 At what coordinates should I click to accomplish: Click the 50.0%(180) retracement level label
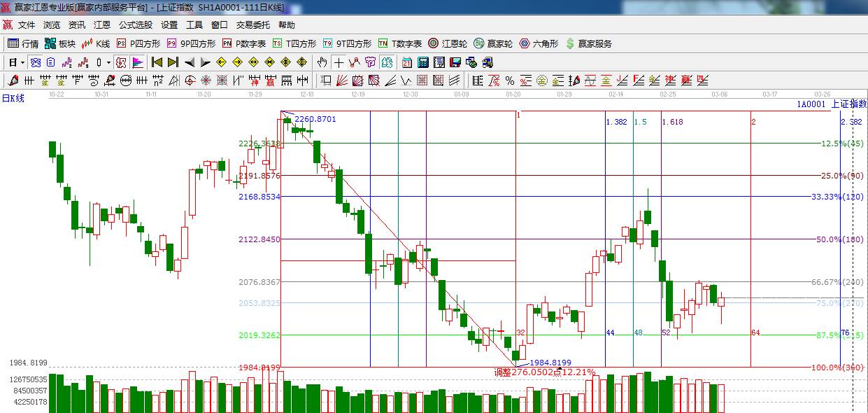coord(839,239)
